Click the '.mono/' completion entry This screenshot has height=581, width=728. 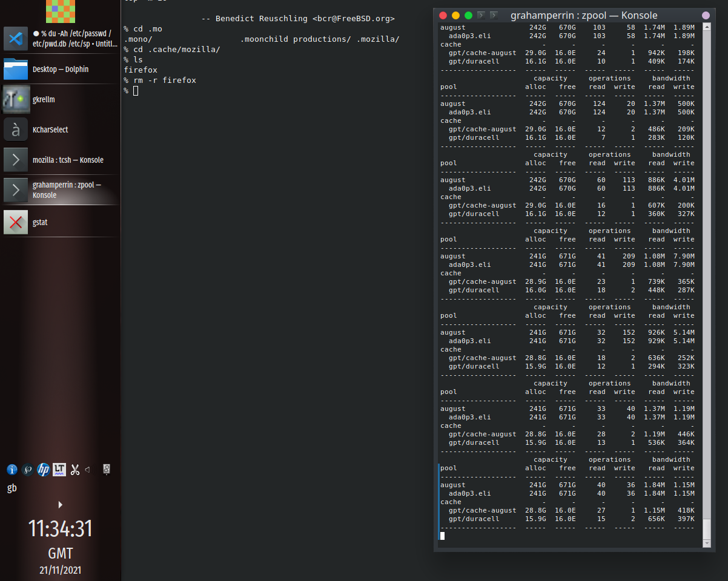(138, 39)
